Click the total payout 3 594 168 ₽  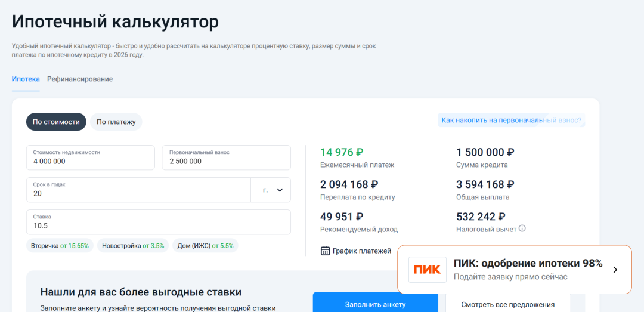pyautogui.click(x=485, y=184)
